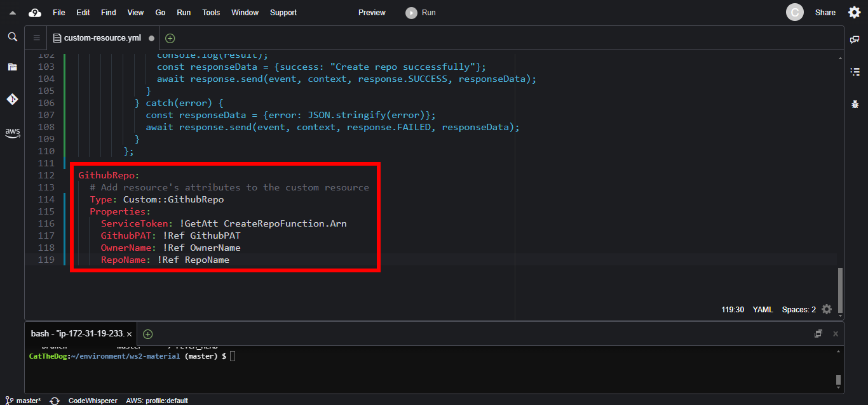The height and width of the screenshot is (405, 868).
Task: Maximize the terminal panel
Action: tap(818, 334)
